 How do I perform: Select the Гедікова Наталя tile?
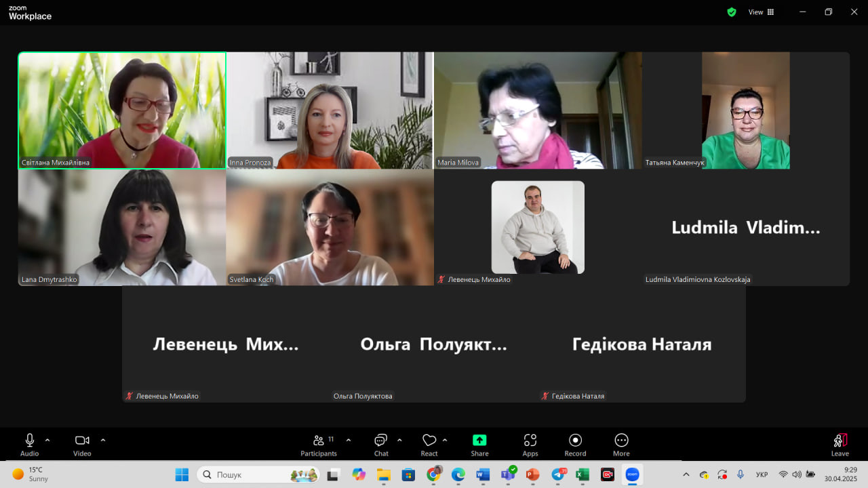click(x=642, y=344)
